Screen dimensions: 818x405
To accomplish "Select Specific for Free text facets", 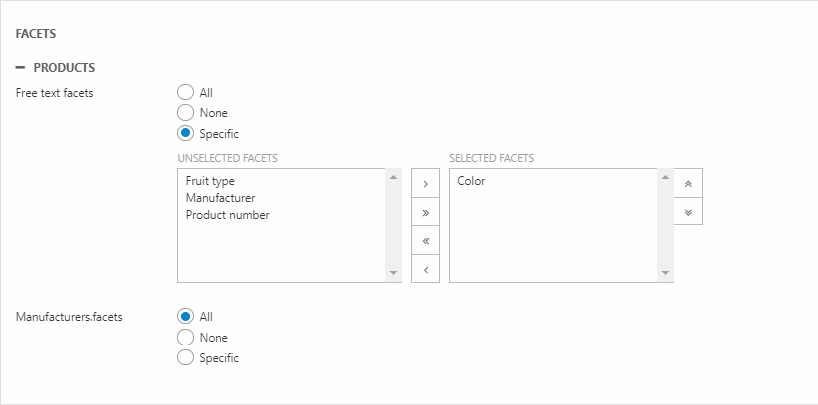I will pyautogui.click(x=185, y=133).
